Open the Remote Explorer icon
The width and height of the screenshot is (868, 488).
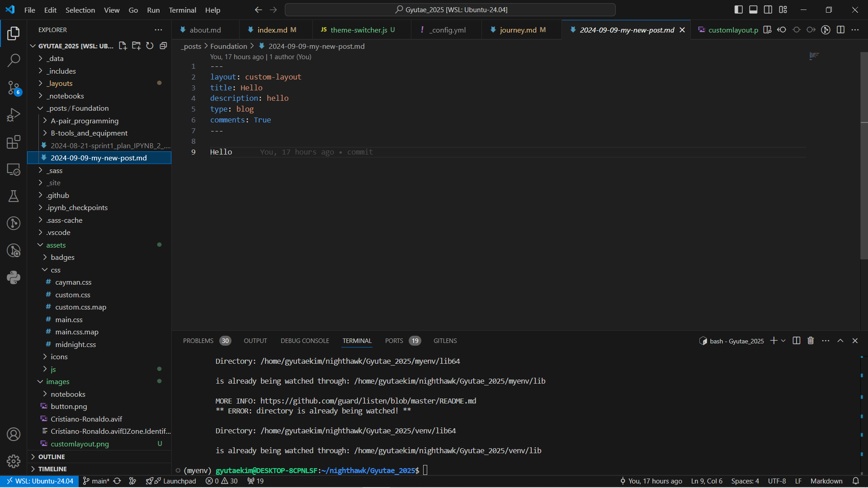tap(14, 169)
